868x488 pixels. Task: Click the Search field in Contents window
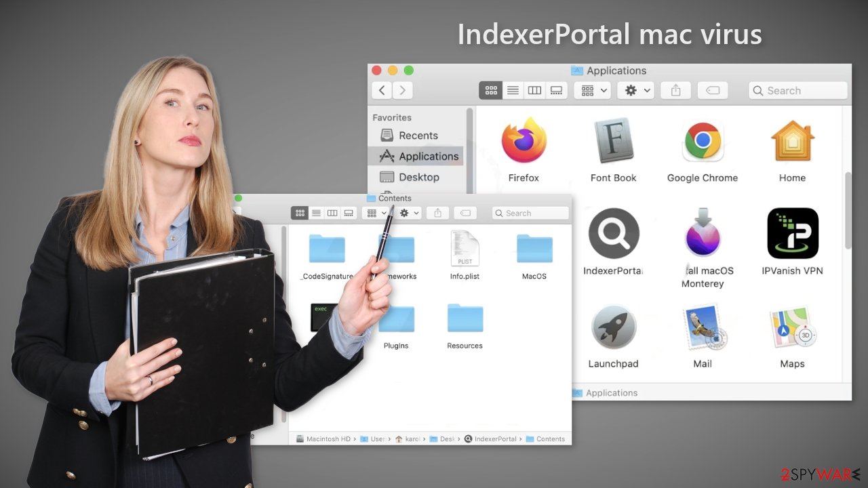coord(530,213)
